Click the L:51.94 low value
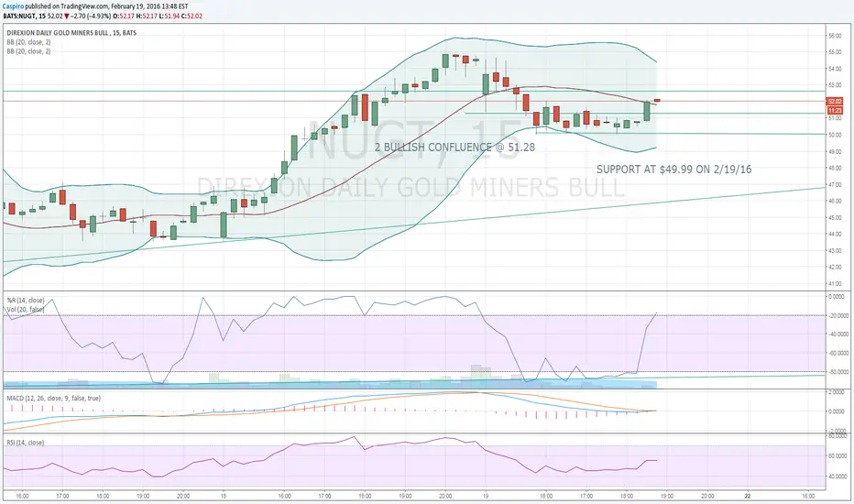The image size is (854, 504). [x=168, y=16]
